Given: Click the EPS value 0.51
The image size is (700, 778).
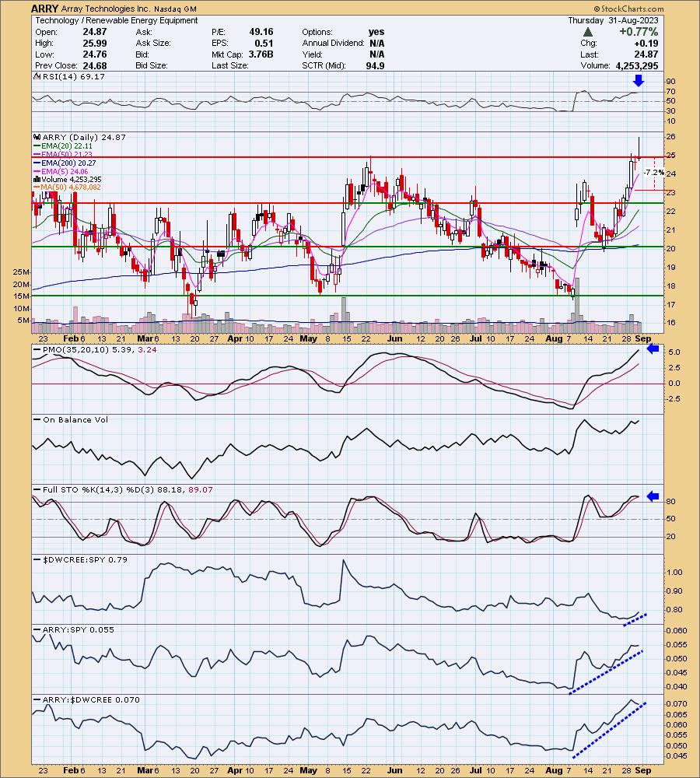Looking at the screenshot, I should tap(264, 43).
